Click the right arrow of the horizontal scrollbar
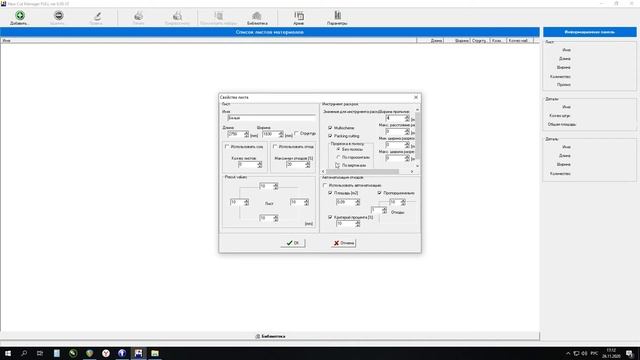Image resolution: width=640 pixels, height=360 pixels. (411, 172)
